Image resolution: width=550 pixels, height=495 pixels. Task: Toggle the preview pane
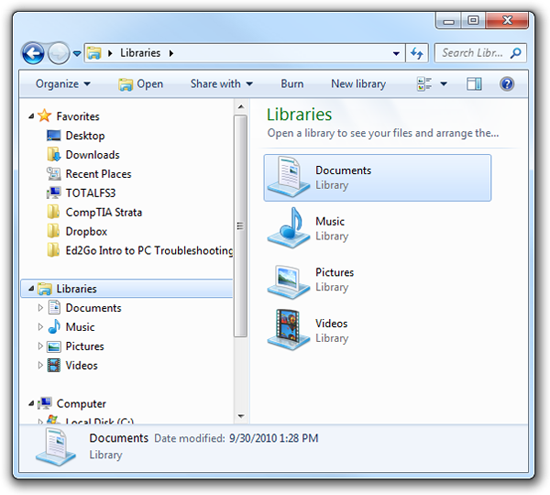(474, 84)
